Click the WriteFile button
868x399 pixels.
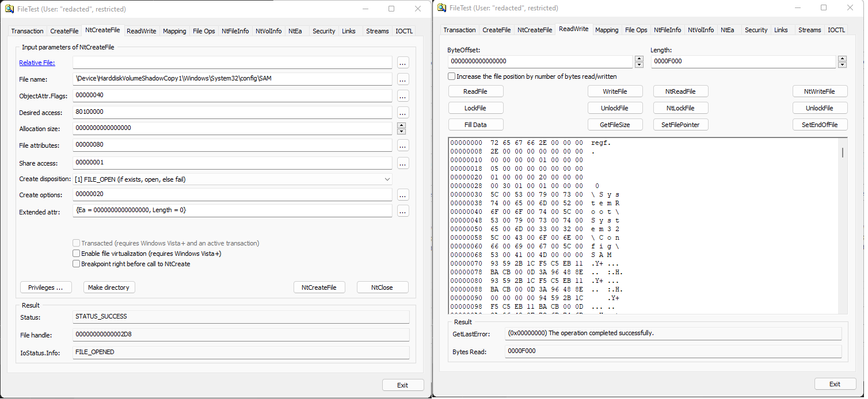[x=615, y=91]
